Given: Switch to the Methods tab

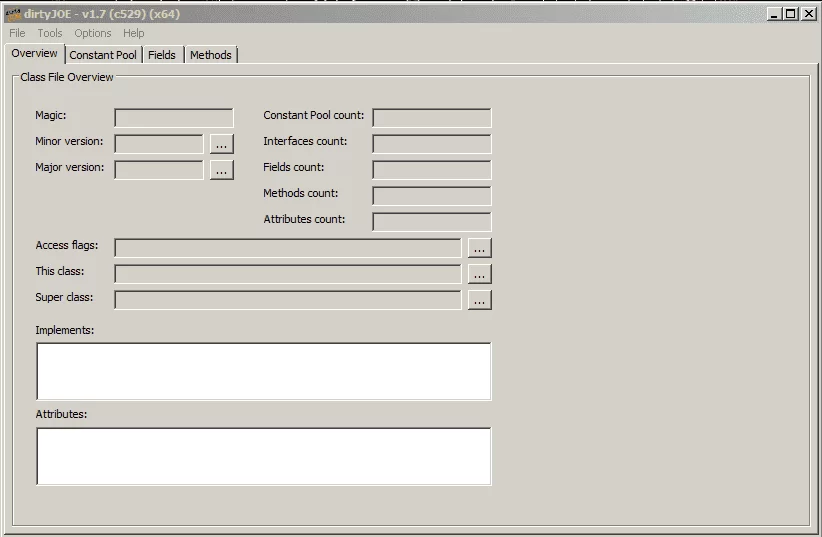Looking at the screenshot, I should tap(211, 55).
